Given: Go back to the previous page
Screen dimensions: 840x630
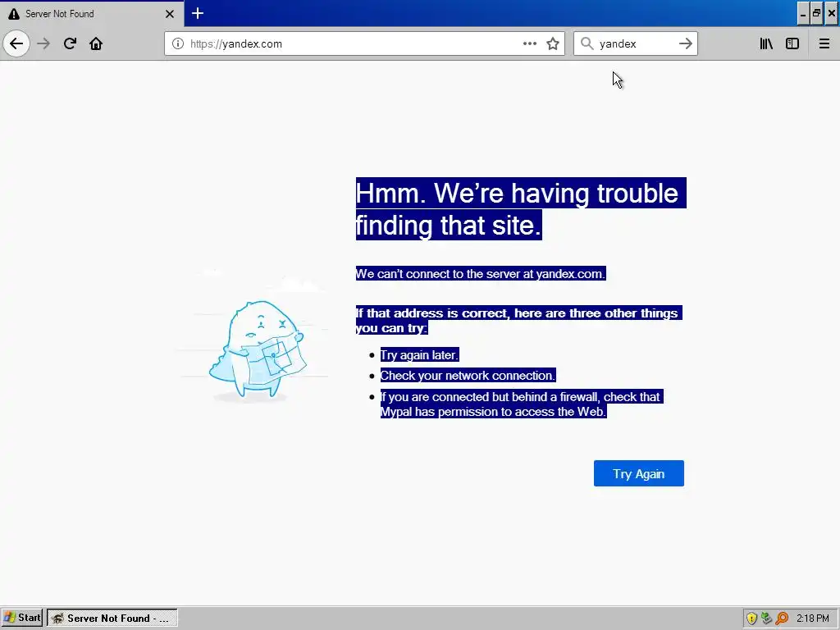Looking at the screenshot, I should coord(16,43).
